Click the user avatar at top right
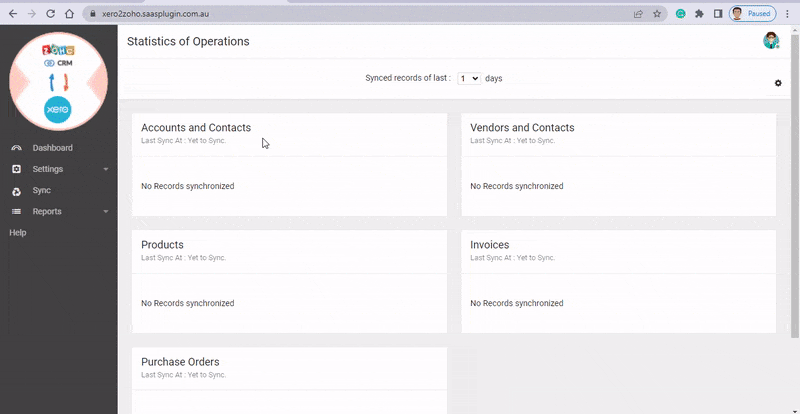Screen dimensions: 800x414 [x=771, y=40]
